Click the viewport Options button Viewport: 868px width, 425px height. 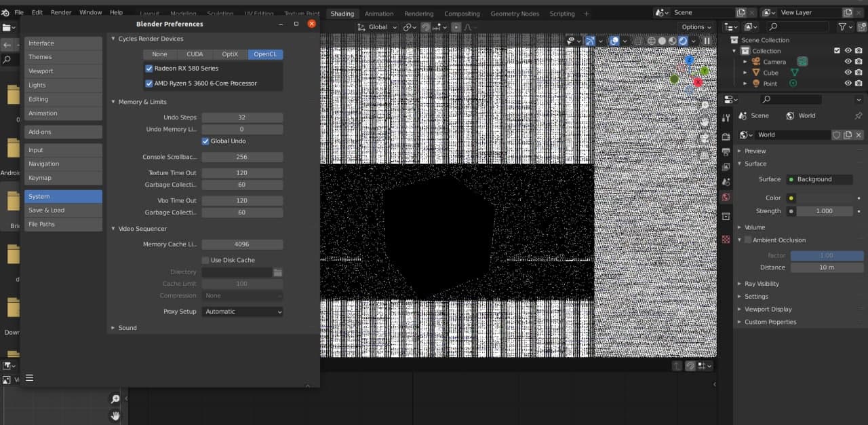click(696, 27)
